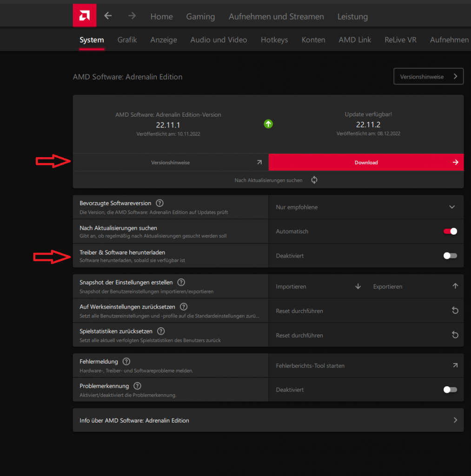Image resolution: width=471 pixels, height=476 pixels.
Task: Select the Audio und Video sub-tab
Action: (x=219, y=40)
